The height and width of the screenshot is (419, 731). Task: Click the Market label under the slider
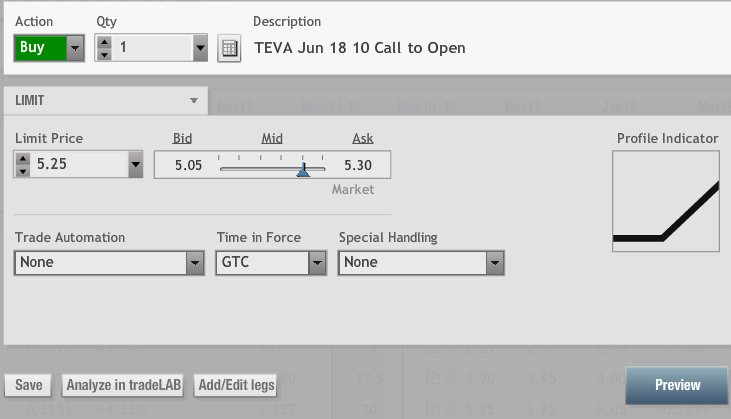click(353, 189)
